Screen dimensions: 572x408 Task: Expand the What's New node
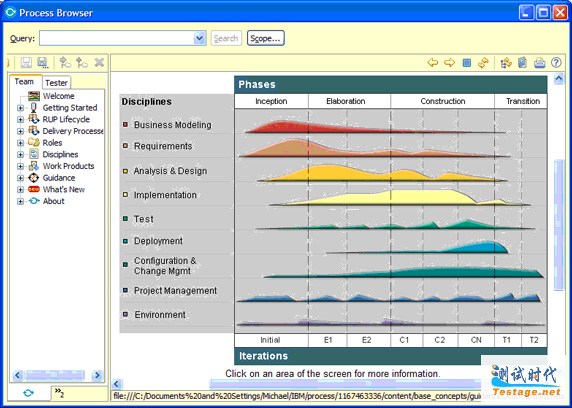pos(20,190)
